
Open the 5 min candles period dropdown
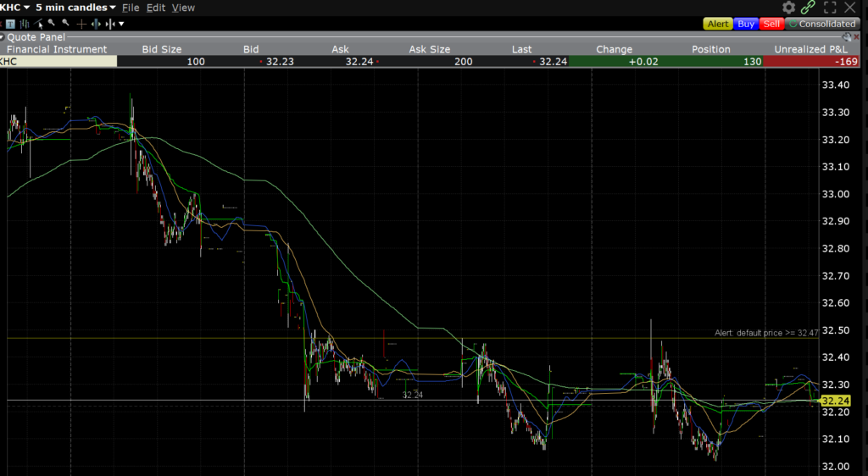[x=113, y=8]
